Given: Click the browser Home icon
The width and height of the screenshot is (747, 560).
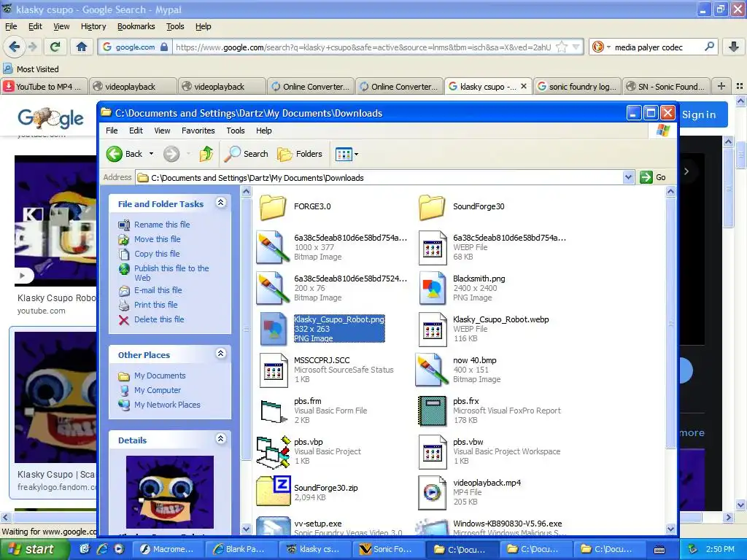Looking at the screenshot, I should [82, 47].
